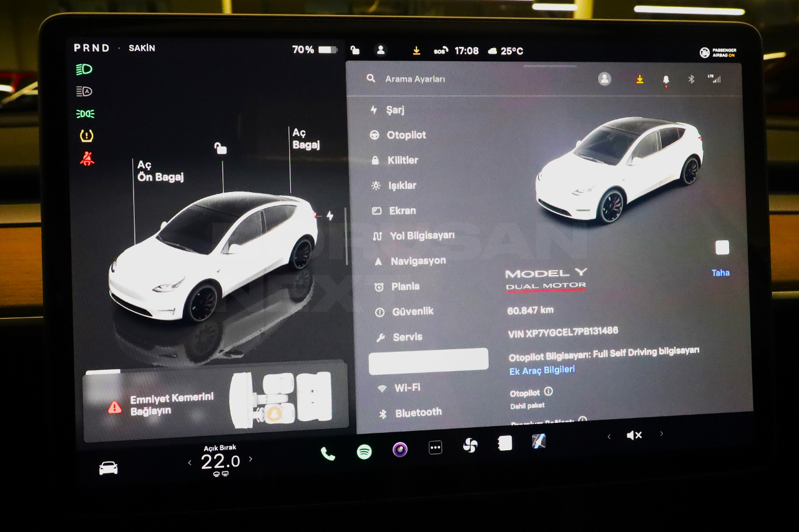799x532 pixels.
Task: Tap the 17:08 clock display
Action: tap(466, 51)
